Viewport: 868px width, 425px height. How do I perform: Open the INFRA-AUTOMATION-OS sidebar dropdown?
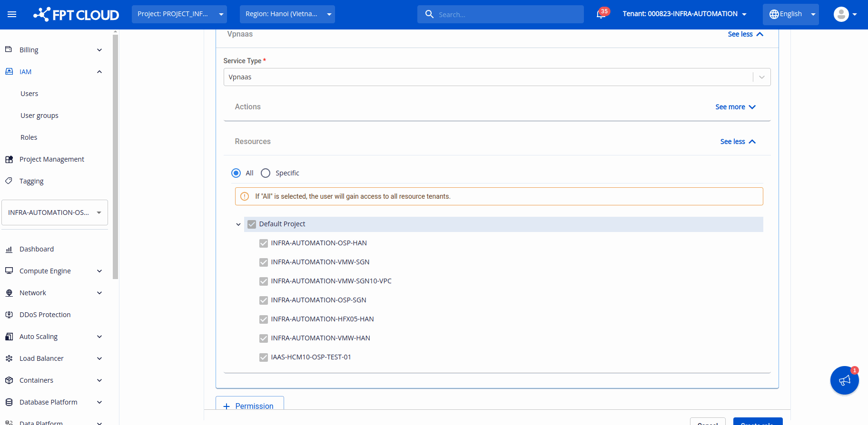coord(55,212)
